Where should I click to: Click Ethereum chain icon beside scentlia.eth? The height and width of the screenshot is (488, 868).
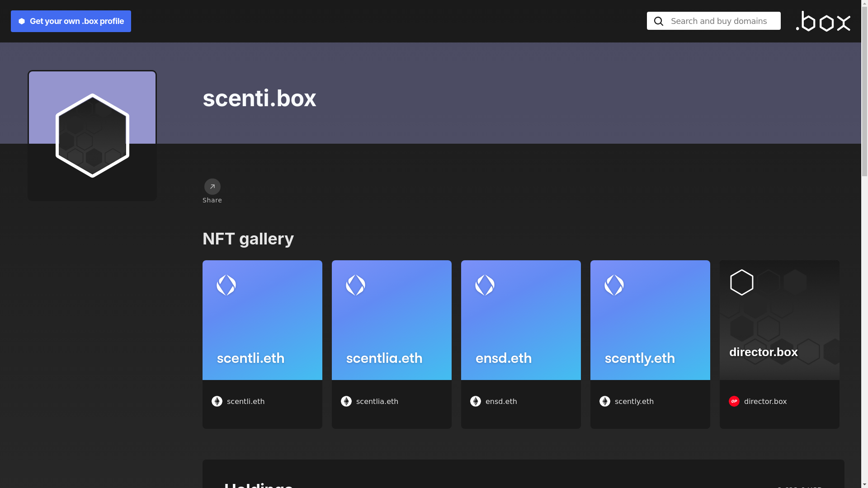(346, 401)
